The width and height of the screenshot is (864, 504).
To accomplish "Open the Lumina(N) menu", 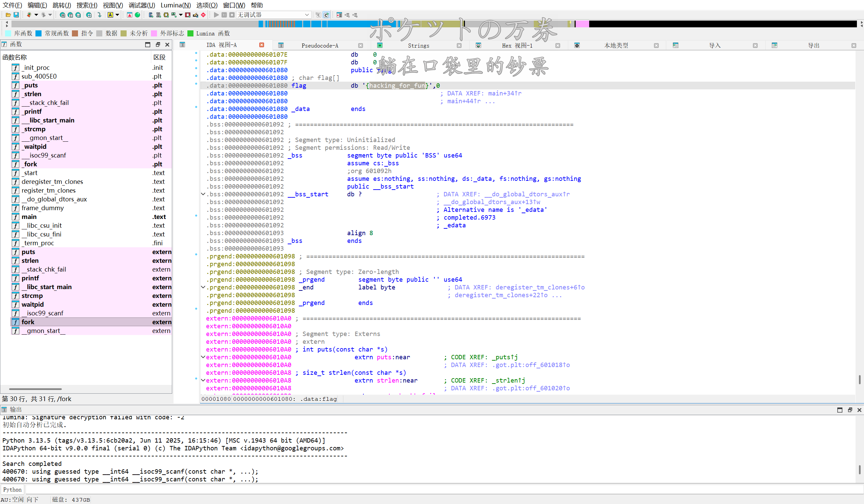I will click(x=176, y=5).
